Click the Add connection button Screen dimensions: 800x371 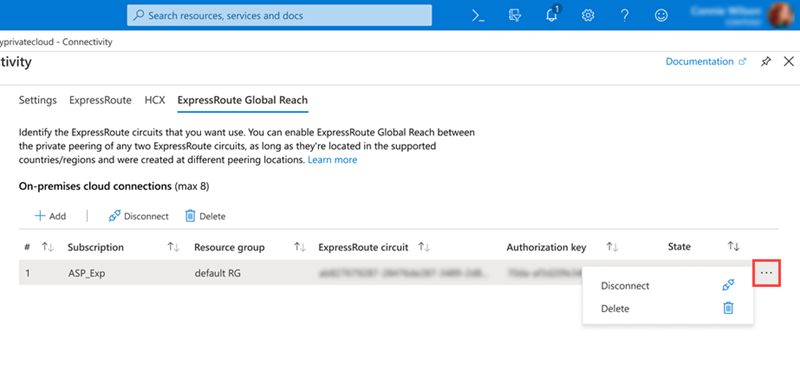point(50,216)
